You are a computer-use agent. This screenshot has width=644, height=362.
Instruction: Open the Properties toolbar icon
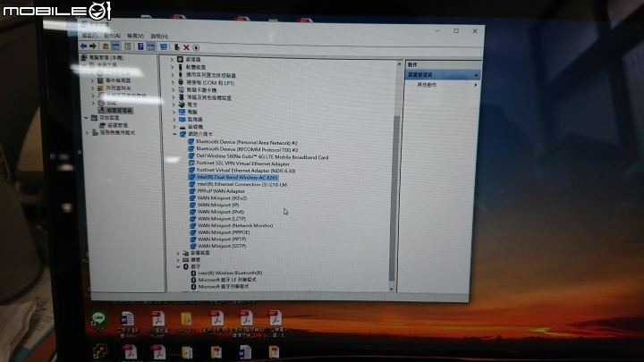[x=128, y=46]
